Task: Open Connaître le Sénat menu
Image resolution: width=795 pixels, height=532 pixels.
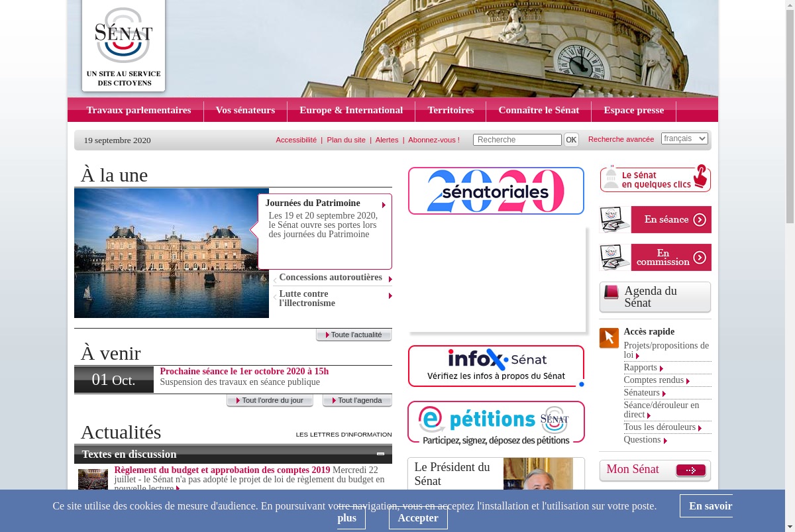Action: tap(539, 110)
